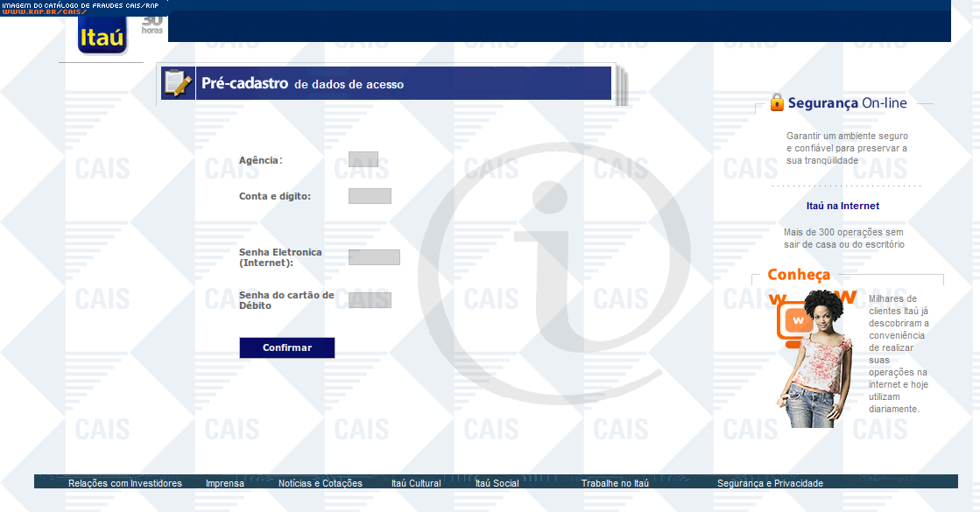Viewport: 980px width, 512px height.
Task: Click the orange Conheça heading
Action: 799,275
